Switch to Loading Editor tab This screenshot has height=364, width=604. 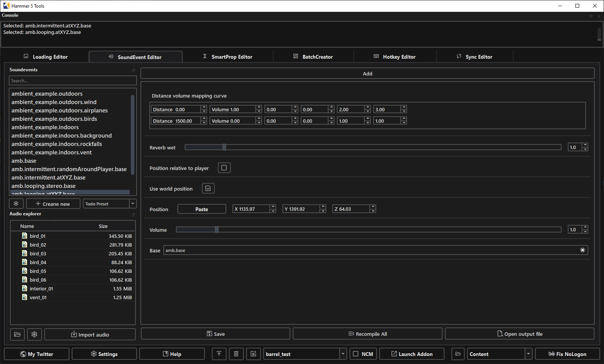tap(46, 57)
